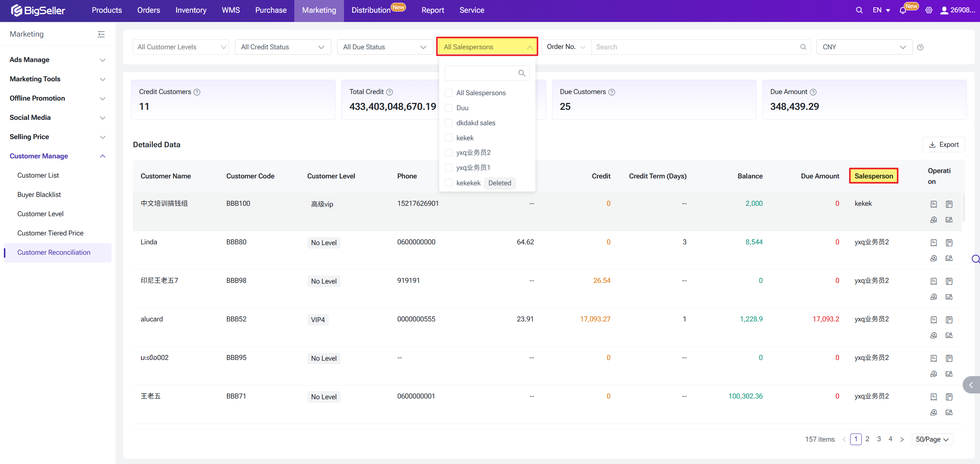
Task: Open the 50/Page size selector
Action: [x=932, y=439]
